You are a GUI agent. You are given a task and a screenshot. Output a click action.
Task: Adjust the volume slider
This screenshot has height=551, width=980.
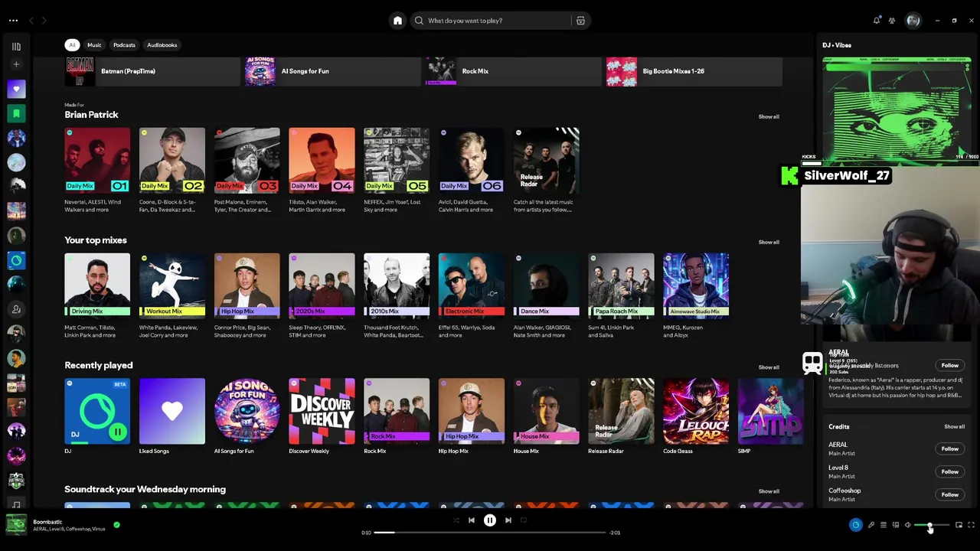[x=932, y=525]
